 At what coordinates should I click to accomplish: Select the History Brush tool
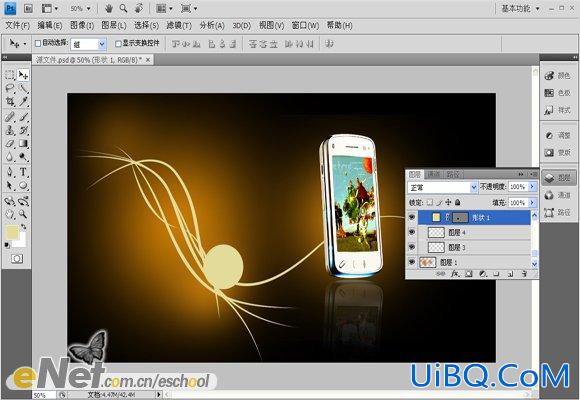[x=23, y=130]
